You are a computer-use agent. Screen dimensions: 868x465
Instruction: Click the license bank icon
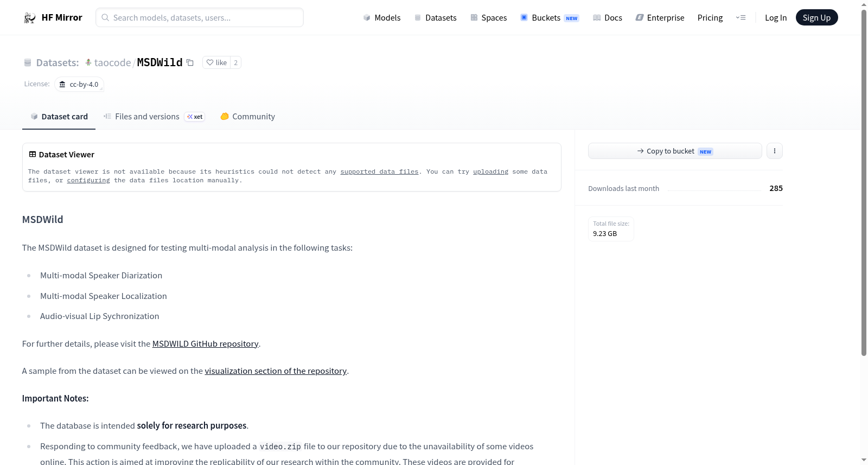coord(62,84)
